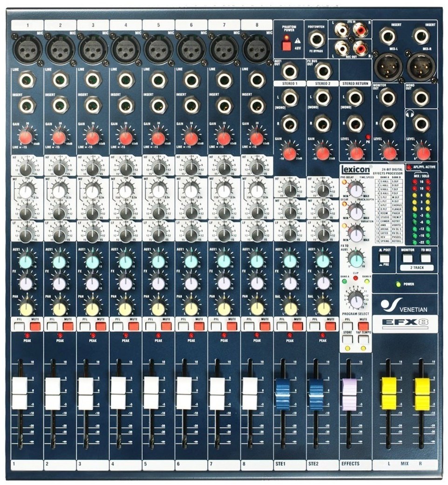Click channel 1 red GAIN knob
Screen dimensions: 448x485
pyautogui.click(x=25, y=137)
